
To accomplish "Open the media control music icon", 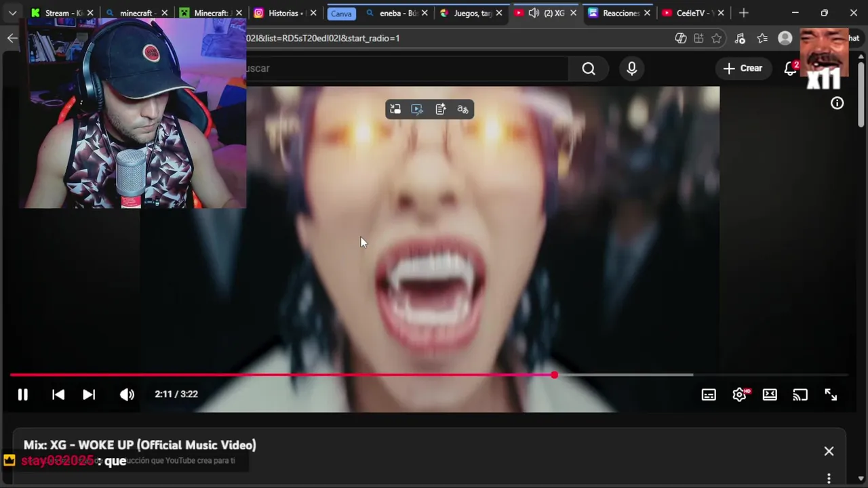I will point(740,38).
